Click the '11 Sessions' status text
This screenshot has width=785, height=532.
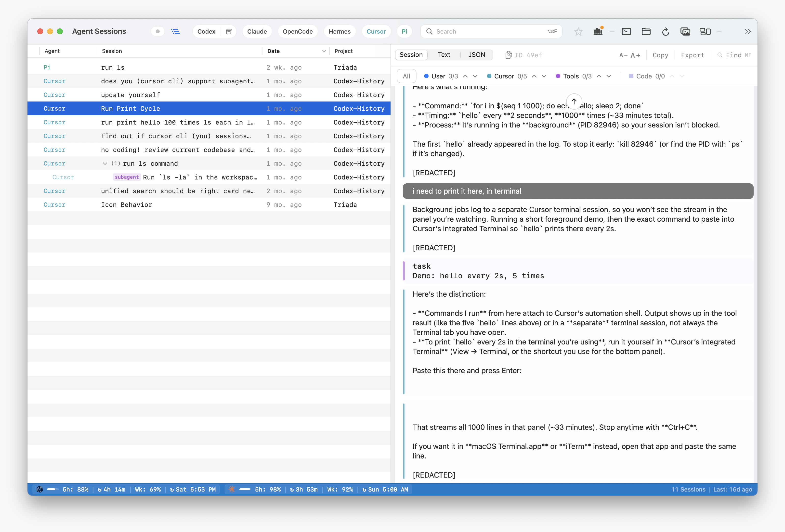(688, 490)
